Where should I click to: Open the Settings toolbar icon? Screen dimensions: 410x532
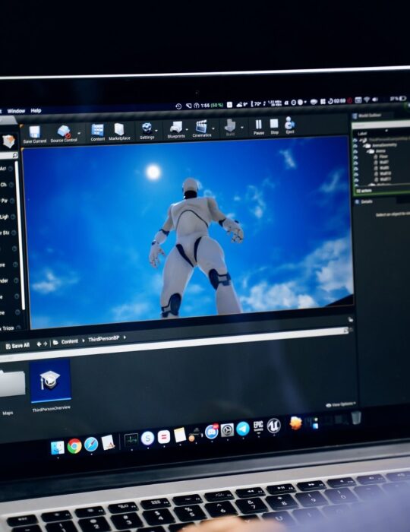pos(147,128)
